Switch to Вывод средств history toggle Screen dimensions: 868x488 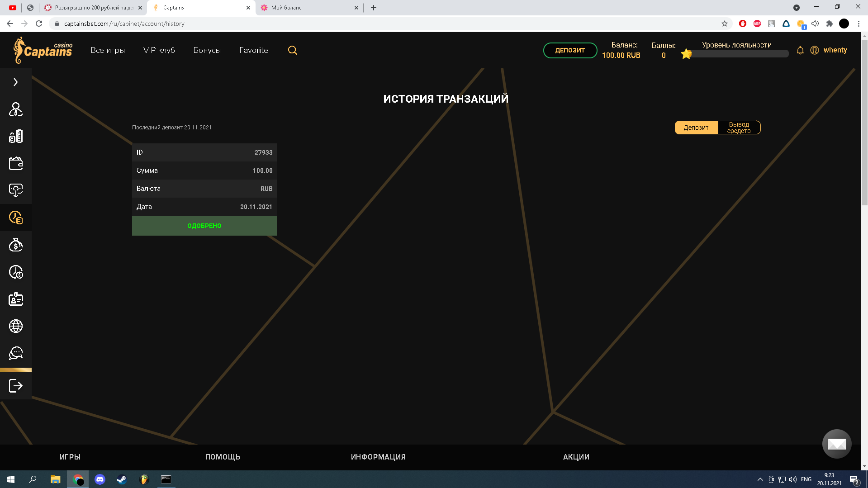[739, 128]
